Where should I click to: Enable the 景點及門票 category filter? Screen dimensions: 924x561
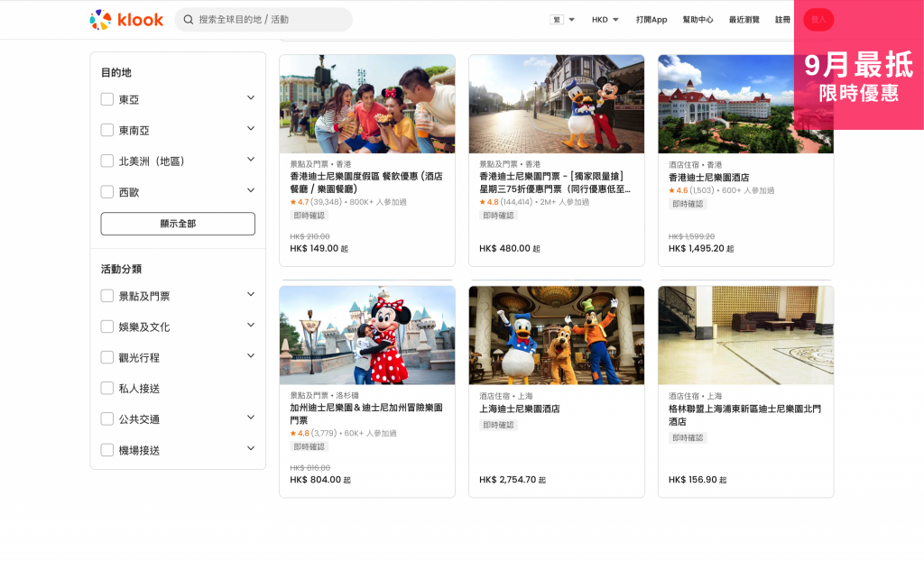point(106,294)
